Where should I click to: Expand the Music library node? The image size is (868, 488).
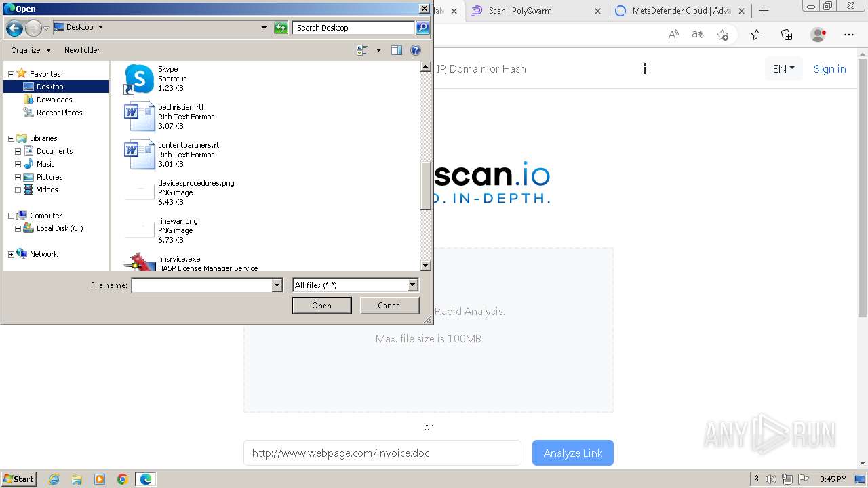(18, 164)
